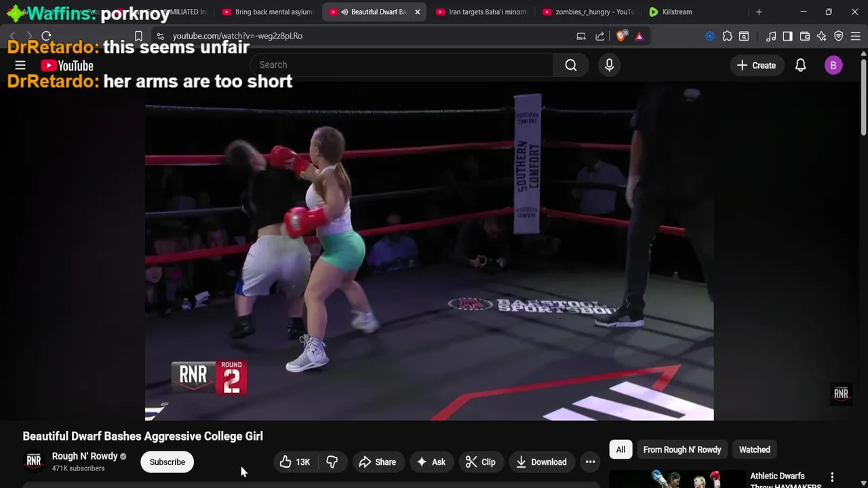868x488 pixels.
Task: Switch to 'Iran targets Baha'i minority' tab
Action: pyautogui.click(x=481, y=12)
